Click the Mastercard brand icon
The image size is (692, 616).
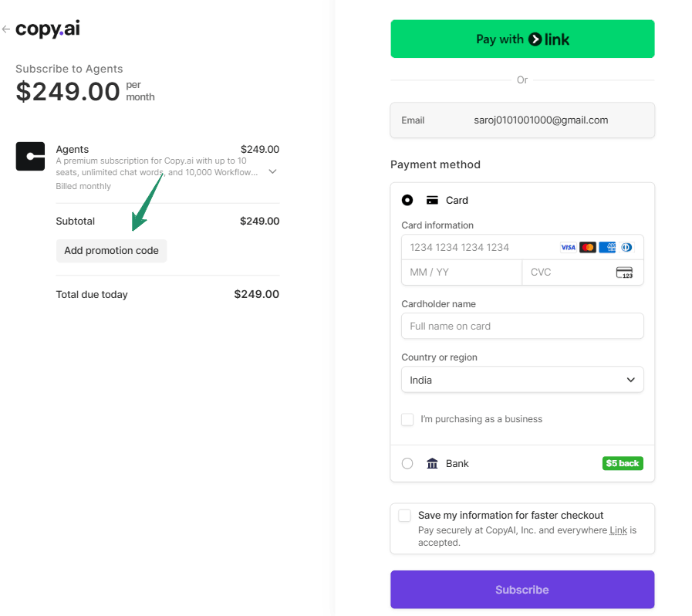click(588, 247)
